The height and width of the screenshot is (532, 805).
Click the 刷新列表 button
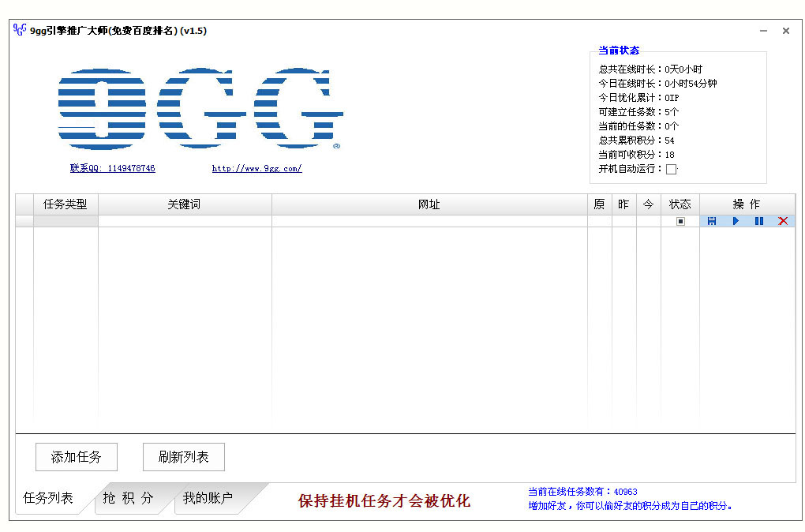pyautogui.click(x=184, y=457)
